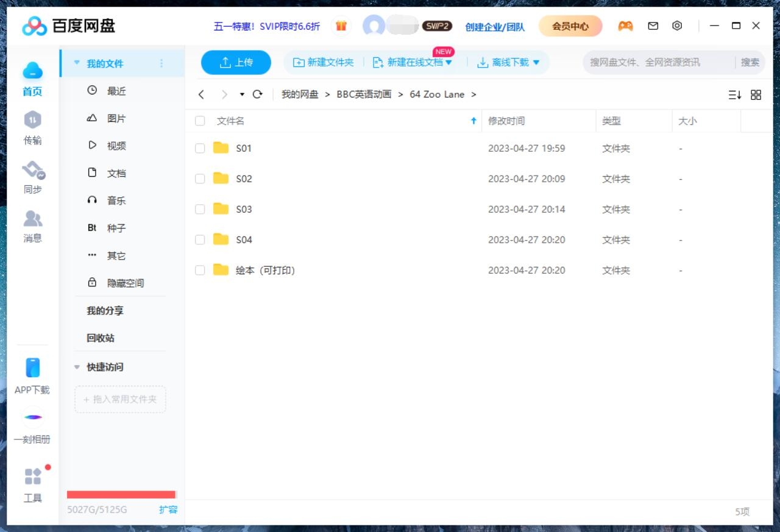Check the select-all files checkbox
The width and height of the screenshot is (780, 532).
200,121
